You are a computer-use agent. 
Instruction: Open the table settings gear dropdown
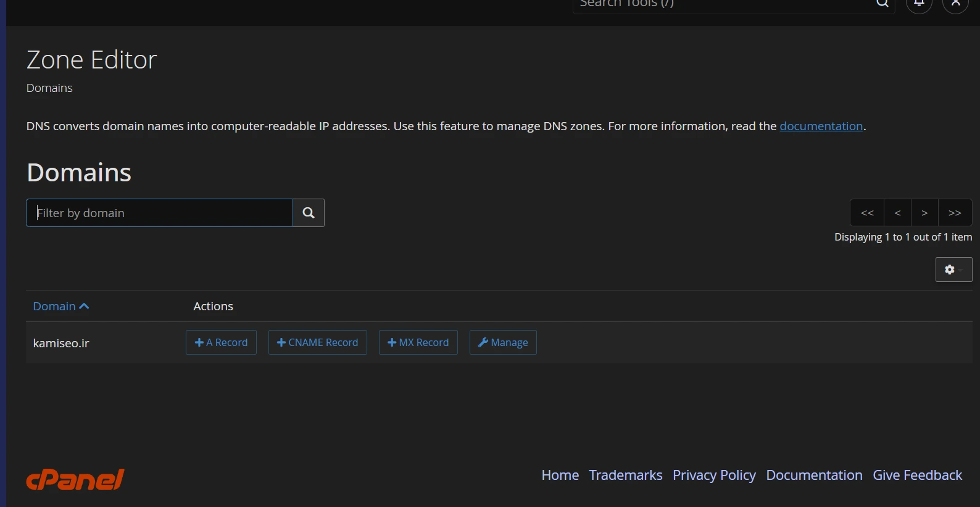[953, 270]
